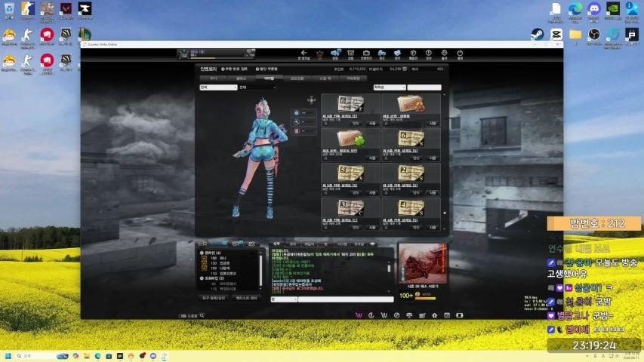Open NVIDIA desktop shortcut
The height and width of the screenshot is (362, 644).
point(612,11)
